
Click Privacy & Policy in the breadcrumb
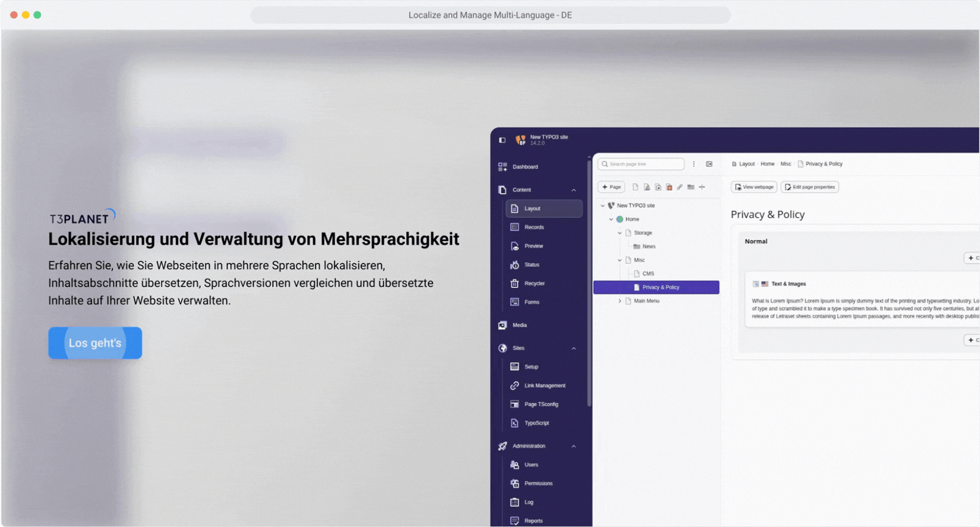pyautogui.click(x=824, y=164)
